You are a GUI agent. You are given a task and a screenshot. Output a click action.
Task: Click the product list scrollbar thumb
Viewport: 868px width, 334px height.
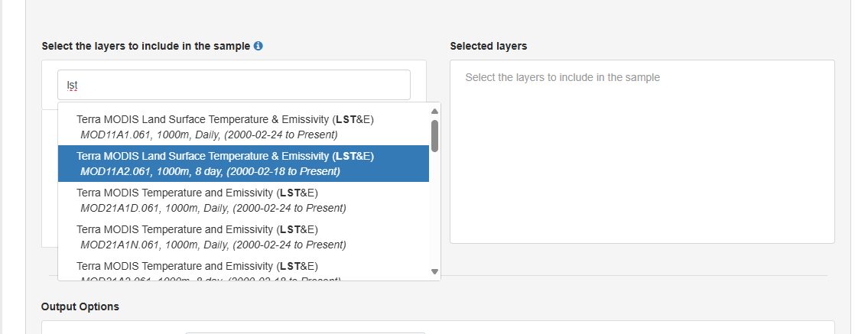(434, 136)
